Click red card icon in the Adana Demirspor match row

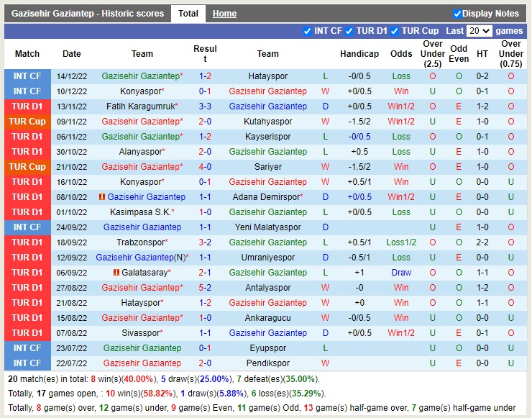(103, 197)
